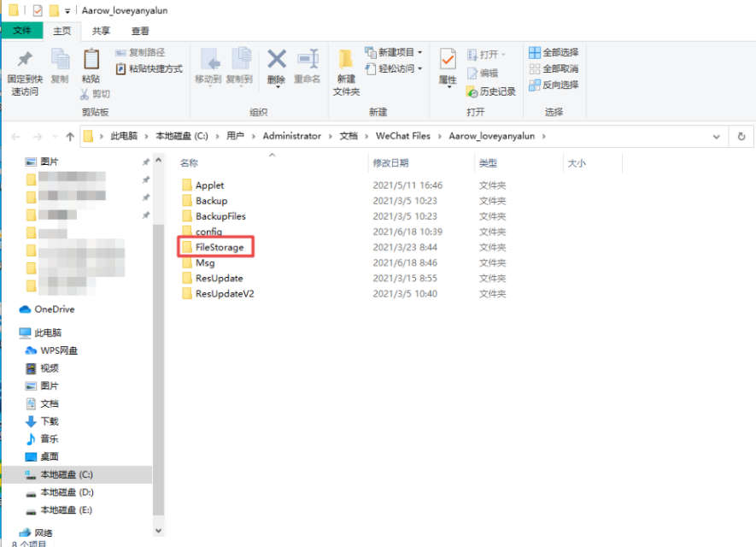Select the BackupFiles folder
The height and width of the screenshot is (547, 756).
click(x=220, y=216)
